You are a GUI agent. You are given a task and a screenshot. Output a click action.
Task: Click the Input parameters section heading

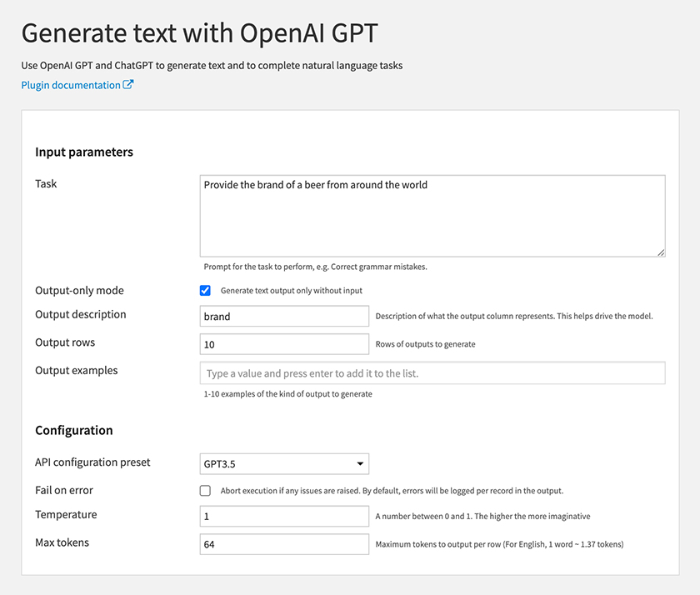pyautogui.click(x=84, y=152)
